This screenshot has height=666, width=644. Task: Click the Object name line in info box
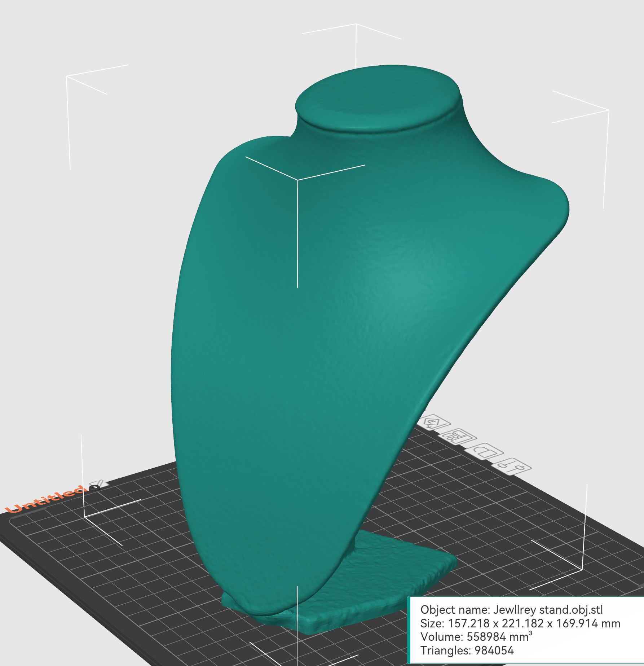(x=511, y=609)
